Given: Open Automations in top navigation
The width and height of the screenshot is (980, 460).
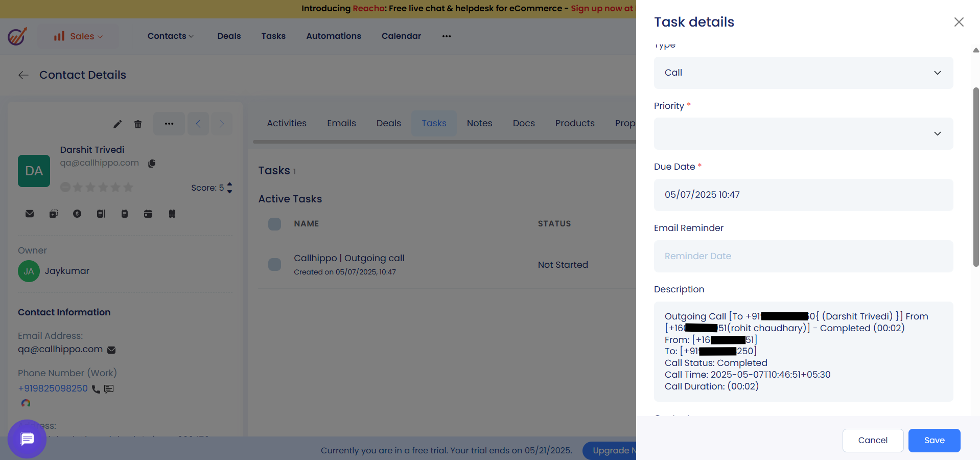Looking at the screenshot, I should coord(334,36).
